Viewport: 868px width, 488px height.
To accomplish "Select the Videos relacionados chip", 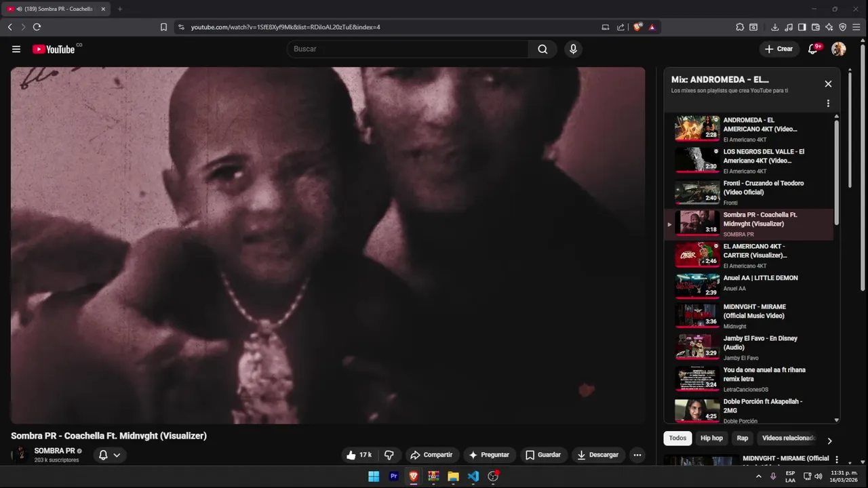I will [x=787, y=439].
